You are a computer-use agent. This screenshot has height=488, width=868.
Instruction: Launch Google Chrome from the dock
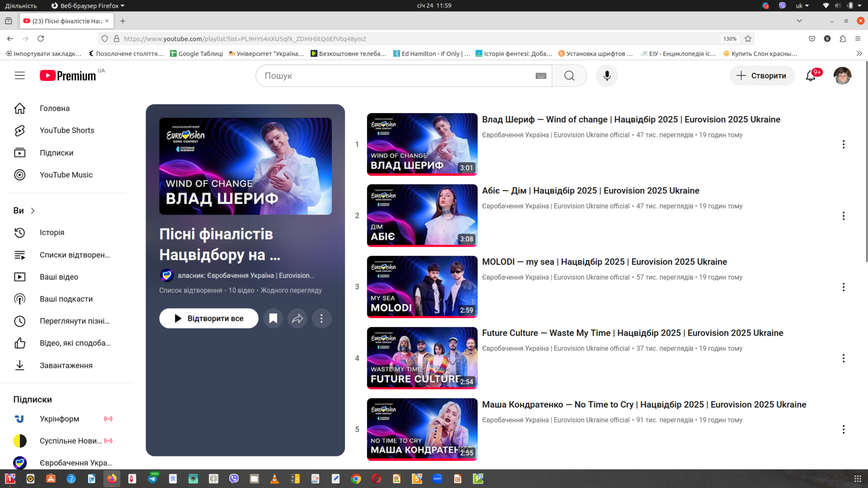pos(356,479)
